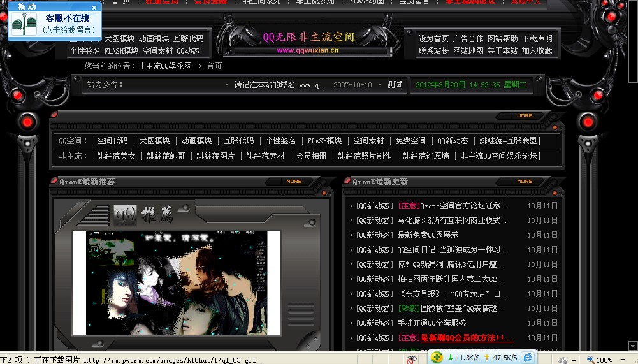Click 联系站长 link
Viewport: 638px width, 364px height.
click(434, 50)
